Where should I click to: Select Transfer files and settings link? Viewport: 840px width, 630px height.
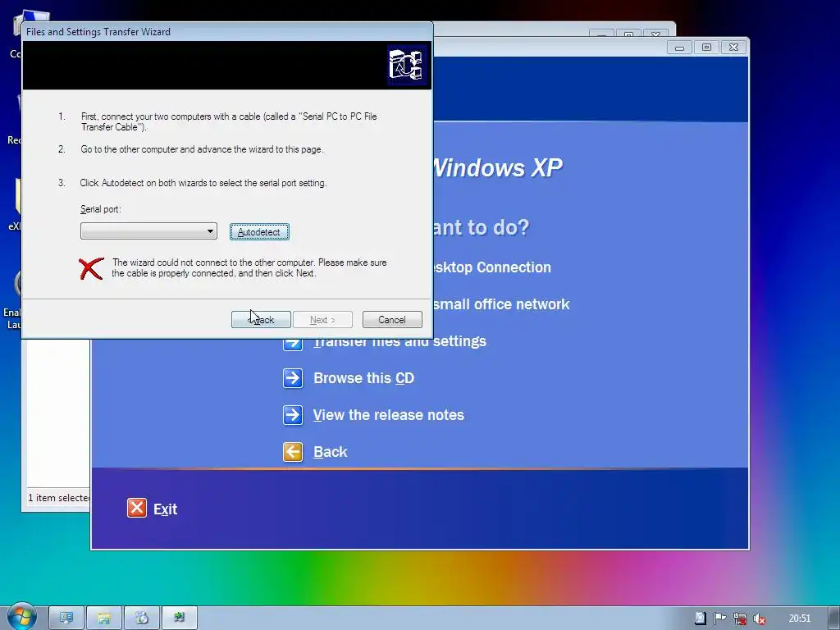click(x=399, y=341)
